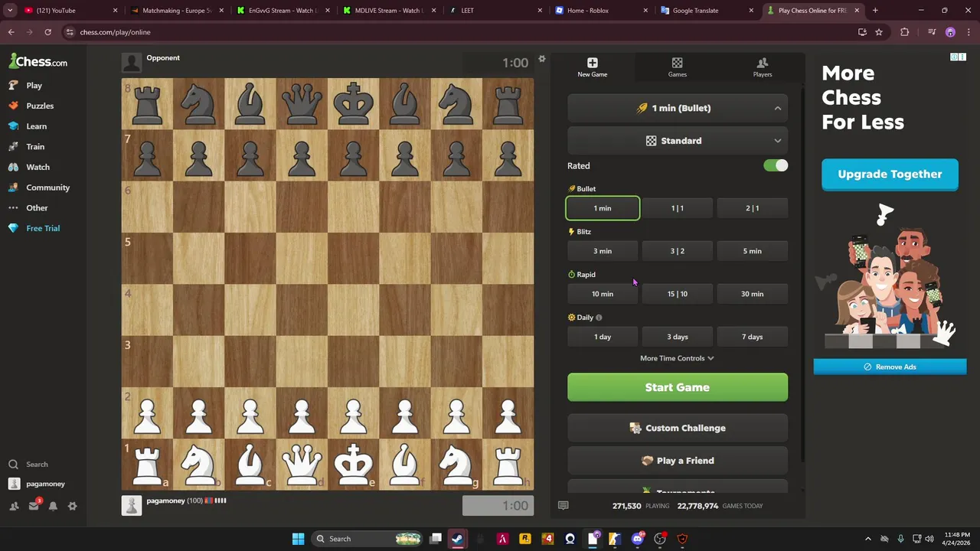Select 1 min bullet time control

pyautogui.click(x=603, y=208)
